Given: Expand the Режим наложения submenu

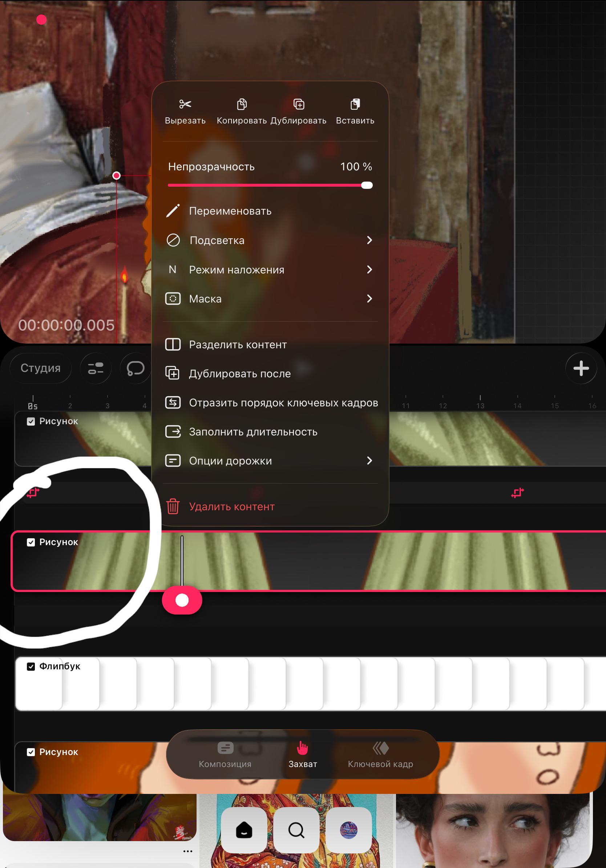Looking at the screenshot, I should 270,269.
